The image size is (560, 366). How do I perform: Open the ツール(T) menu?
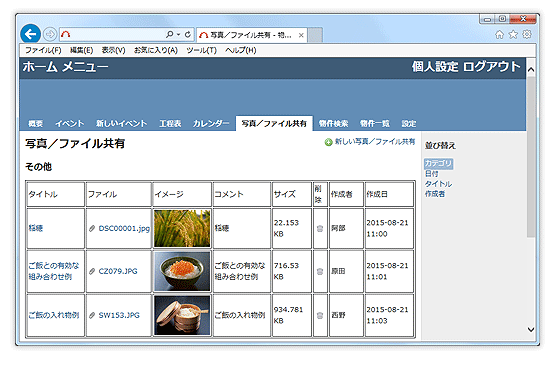point(201,50)
